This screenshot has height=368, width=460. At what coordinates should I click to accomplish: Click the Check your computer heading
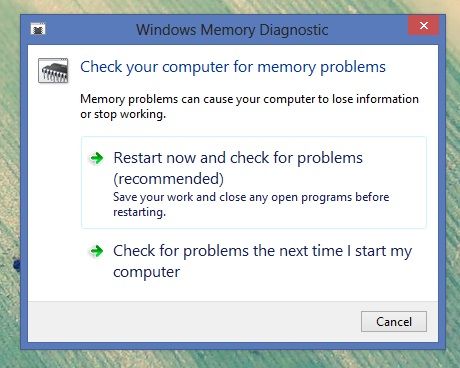tap(233, 67)
